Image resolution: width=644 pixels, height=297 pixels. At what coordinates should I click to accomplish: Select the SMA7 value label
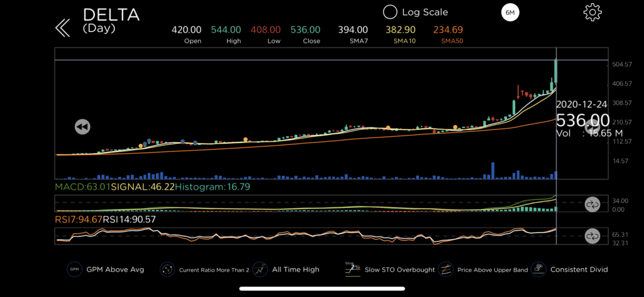click(x=353, y=34)
